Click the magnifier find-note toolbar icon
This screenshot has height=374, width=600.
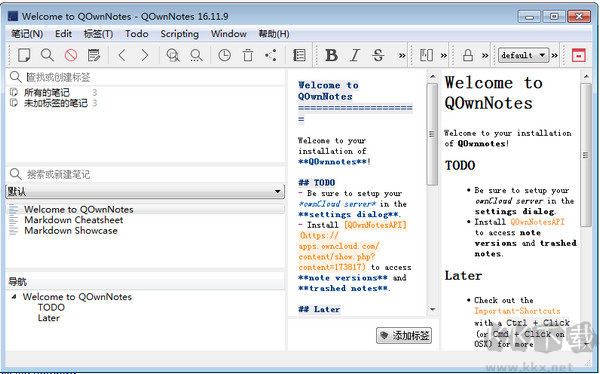tap(47, 55)
